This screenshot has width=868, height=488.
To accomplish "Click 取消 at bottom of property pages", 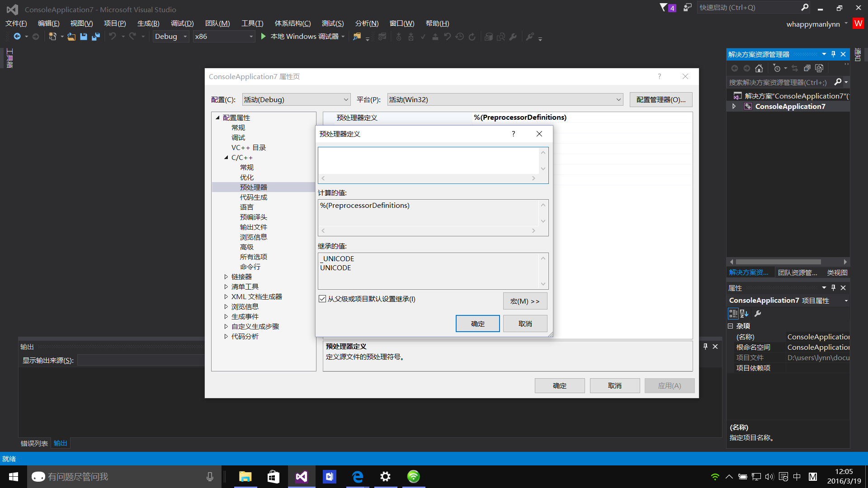I will 615,385.
